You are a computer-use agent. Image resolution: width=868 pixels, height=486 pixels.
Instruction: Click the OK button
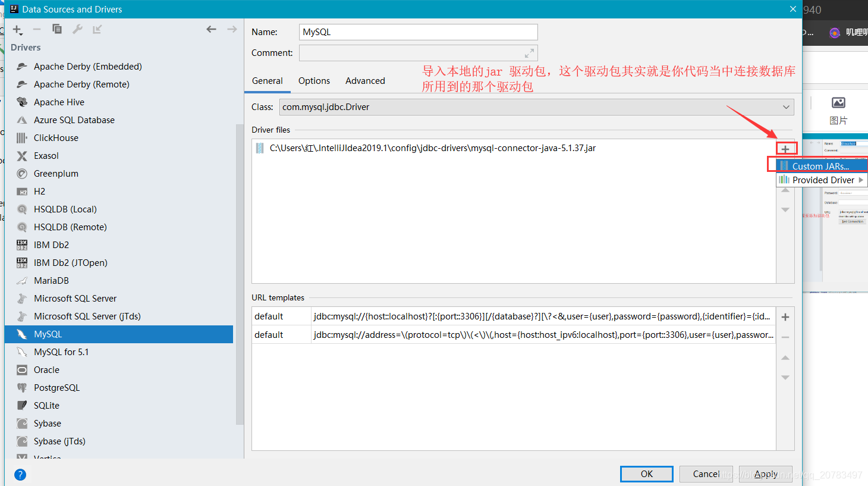pyautogui.click(x=647, y=474)
